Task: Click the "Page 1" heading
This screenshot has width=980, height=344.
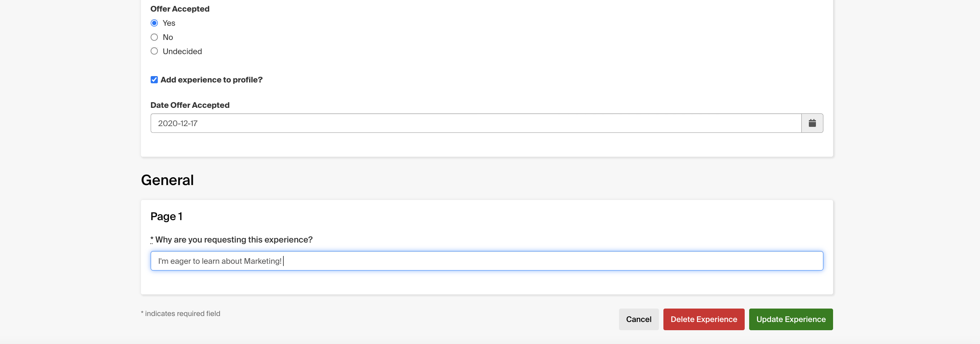Action: click(x=166, y=216)
